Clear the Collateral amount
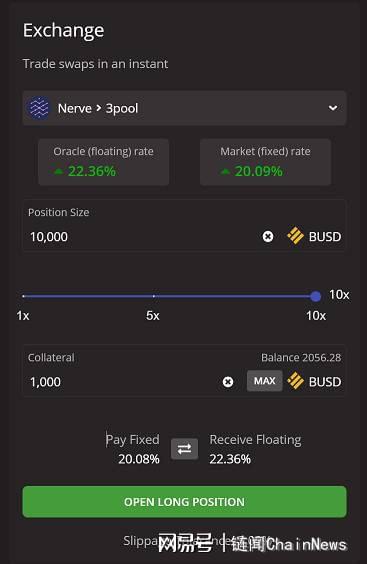Screen dimensions: 367x564 228,382
